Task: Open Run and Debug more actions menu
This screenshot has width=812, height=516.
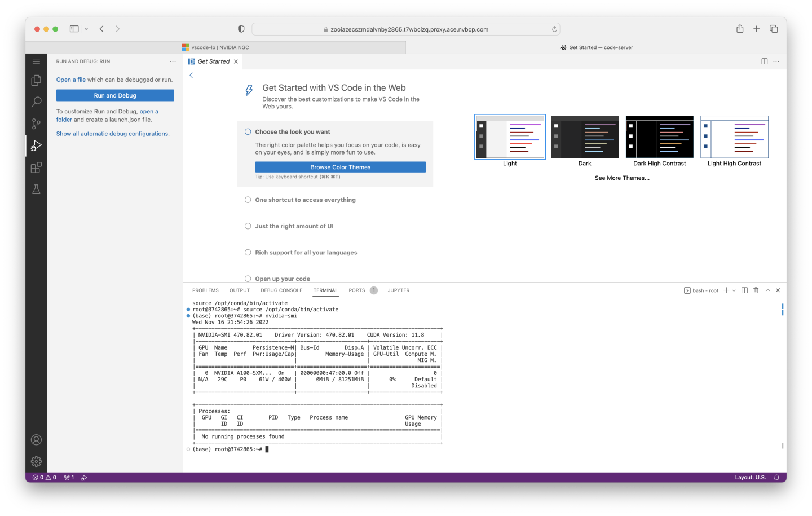Action: coord(173,61)
